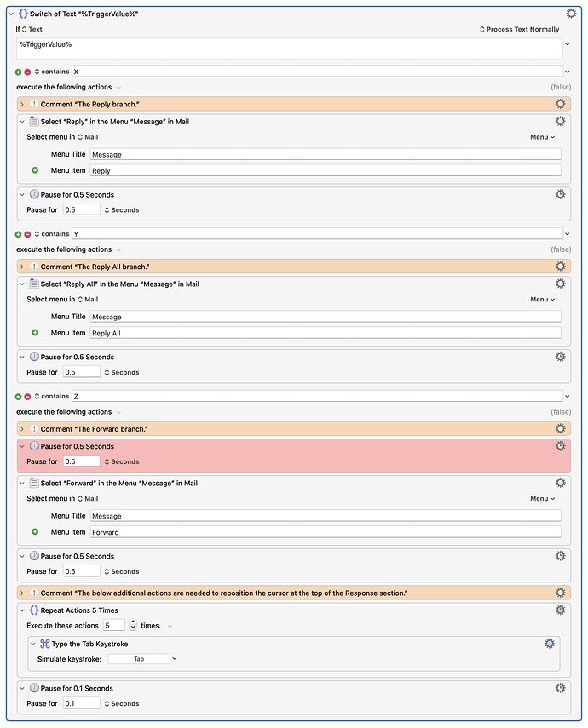
Task: Click green plus next to Menu Item "Reply All"
Action: pos(35,333)
